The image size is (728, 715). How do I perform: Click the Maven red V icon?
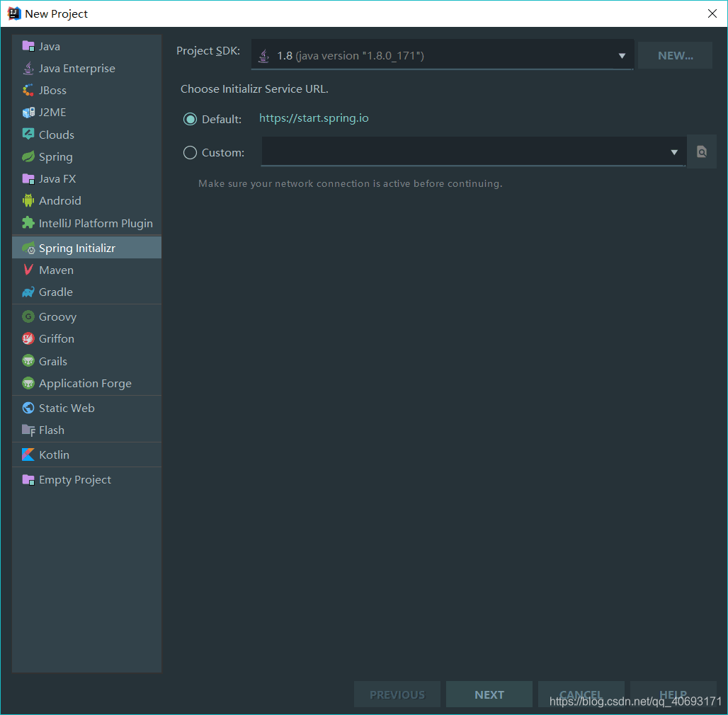tap(28, 270)
